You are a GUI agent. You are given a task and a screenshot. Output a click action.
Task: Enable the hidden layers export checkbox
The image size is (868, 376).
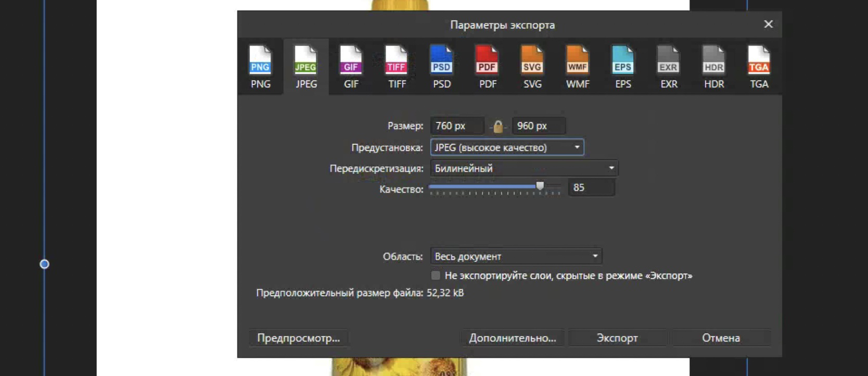pyautogui.click(x=436, y=275)
